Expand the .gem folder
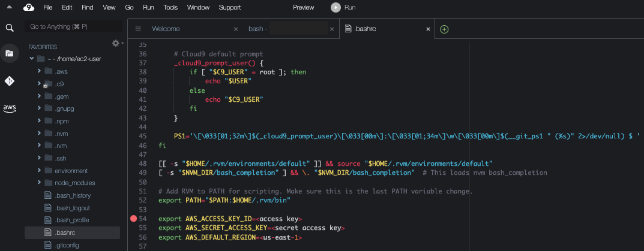Viewport: 644px width, 251px height. [x=39, y=96]
